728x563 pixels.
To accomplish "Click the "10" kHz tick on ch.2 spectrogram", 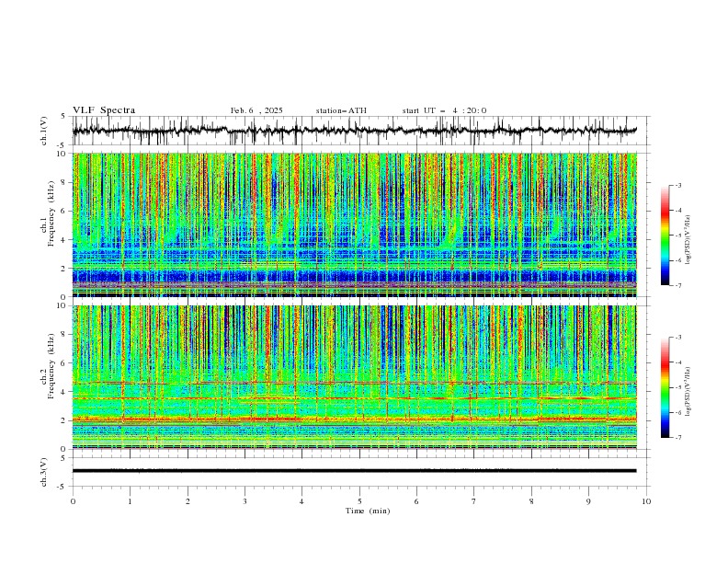I will tap(63, 305).
